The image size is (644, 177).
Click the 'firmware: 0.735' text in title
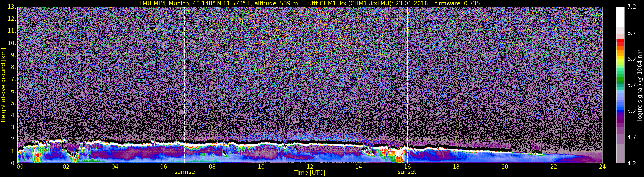coord(457,3)
